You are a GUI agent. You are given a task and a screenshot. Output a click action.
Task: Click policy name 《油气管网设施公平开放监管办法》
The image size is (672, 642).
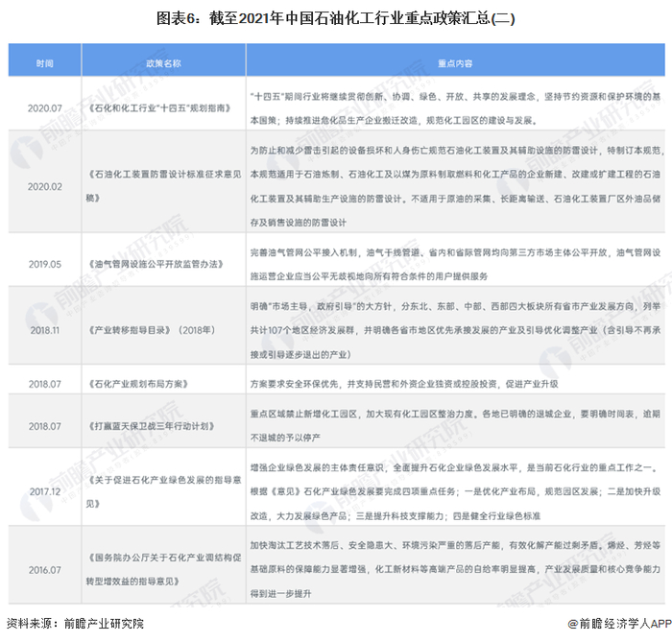click(155, 264)
